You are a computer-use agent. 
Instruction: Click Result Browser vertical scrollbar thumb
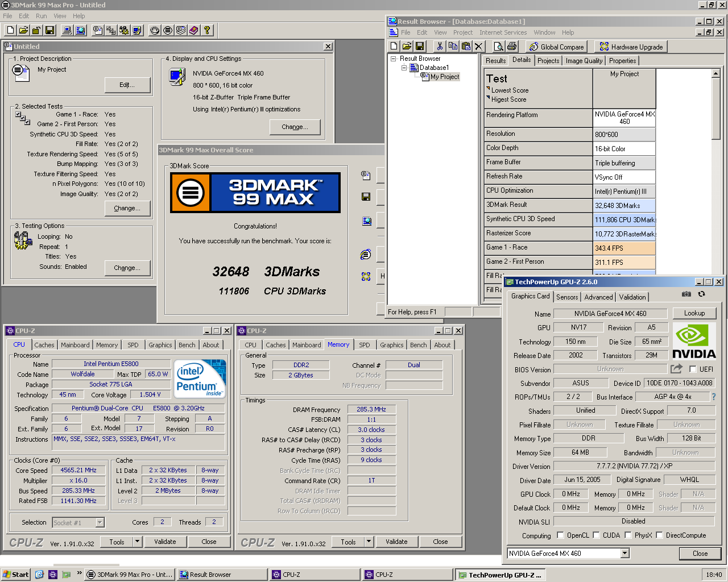click(716, 109)
